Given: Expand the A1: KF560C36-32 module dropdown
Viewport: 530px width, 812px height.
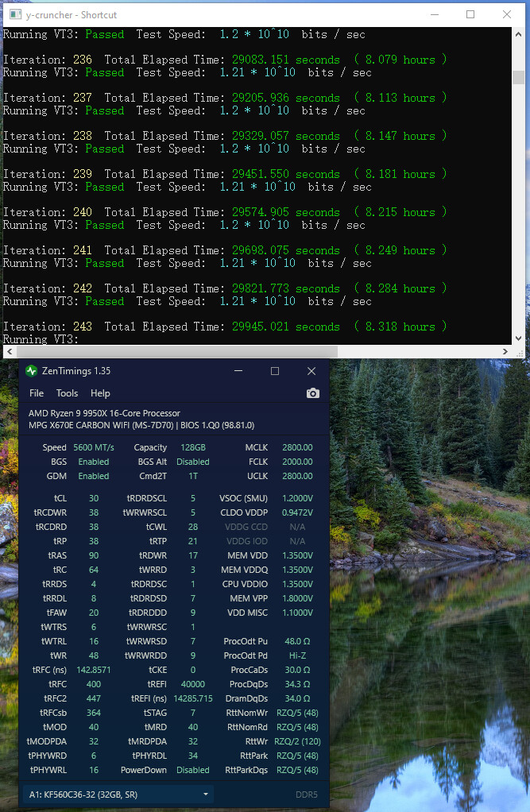Looking at the screenshot, I should tap(207, 794).
